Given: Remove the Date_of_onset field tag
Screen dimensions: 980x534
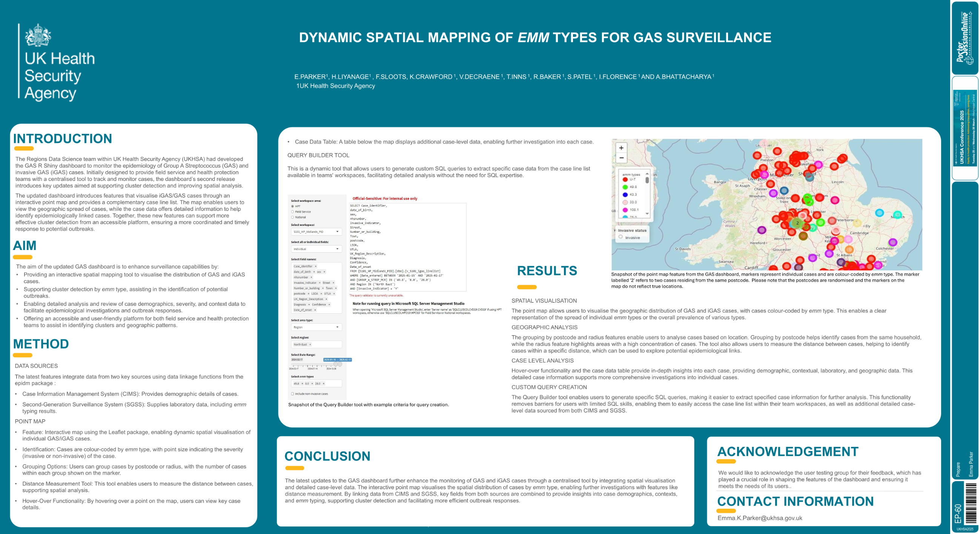Looking at the screenshot, I should (315, 310).
